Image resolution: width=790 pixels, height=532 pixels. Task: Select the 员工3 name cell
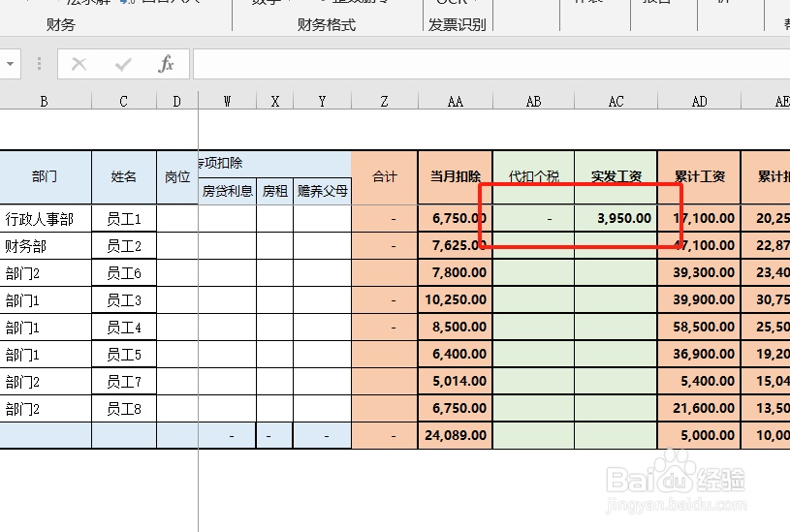(124, 300)
